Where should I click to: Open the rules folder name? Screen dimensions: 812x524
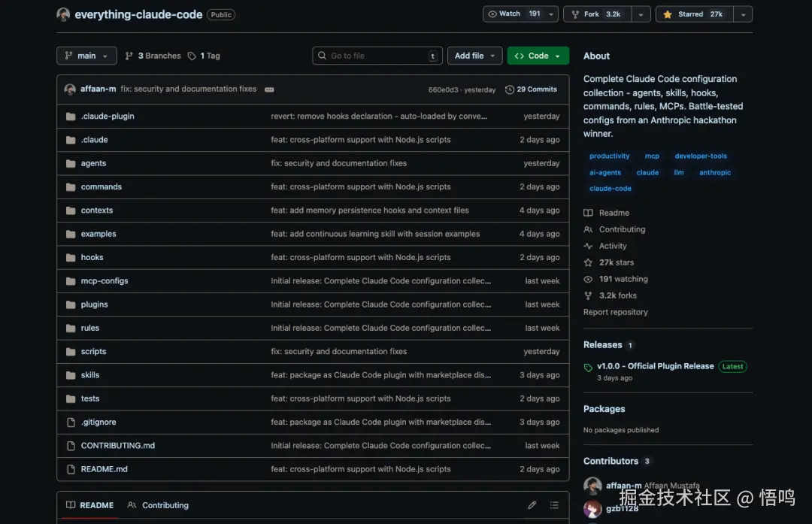pyautogui.click(x=89, y=329)
